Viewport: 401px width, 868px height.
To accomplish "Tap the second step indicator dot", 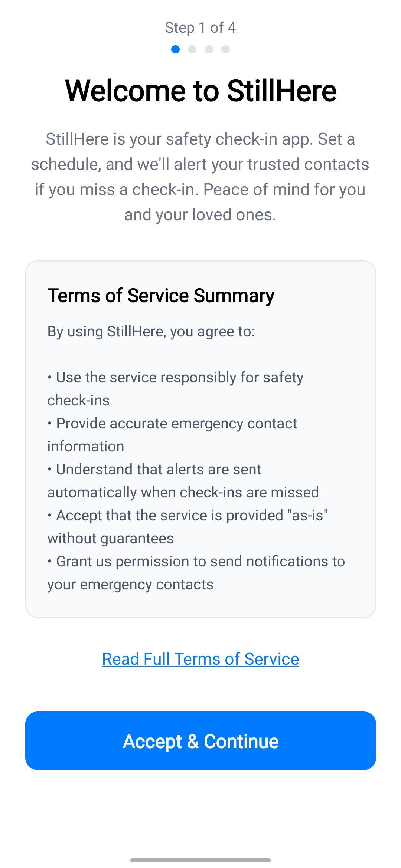I will (x=192, y=49).
